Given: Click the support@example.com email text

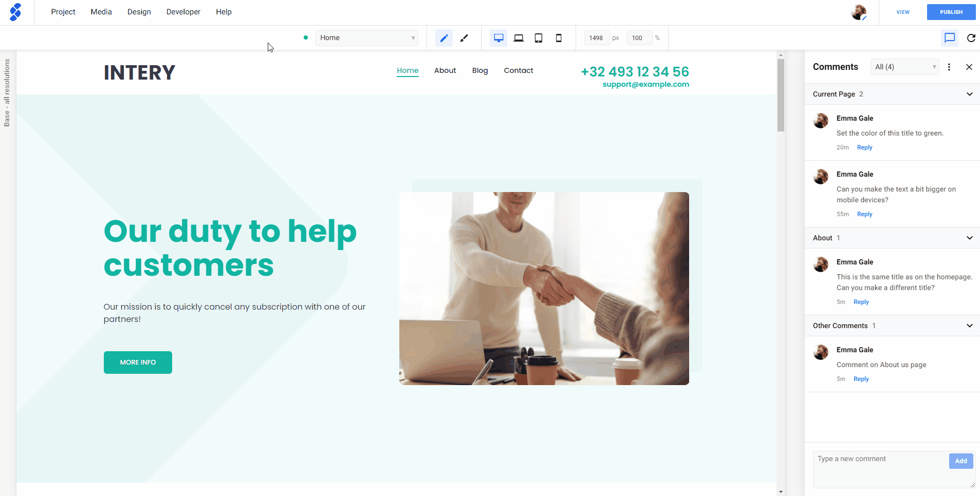Looking at the screenshot, I should (x=646, y=85).
